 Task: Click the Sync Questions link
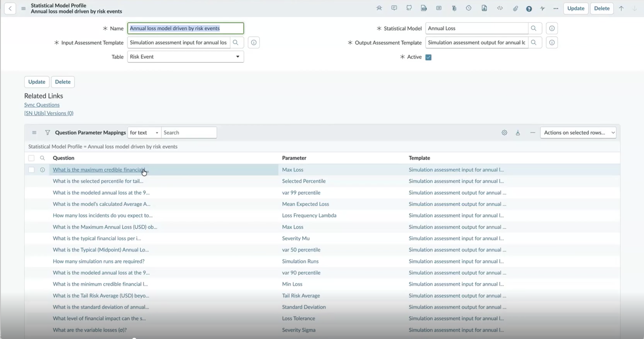coord(42,105)
